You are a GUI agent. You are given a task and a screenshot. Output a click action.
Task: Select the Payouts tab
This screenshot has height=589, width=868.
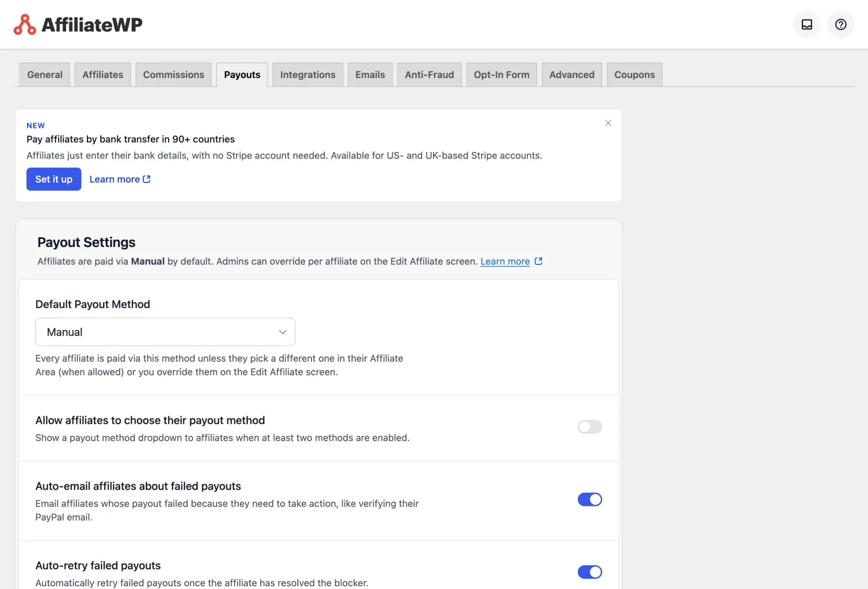(242, 75)
